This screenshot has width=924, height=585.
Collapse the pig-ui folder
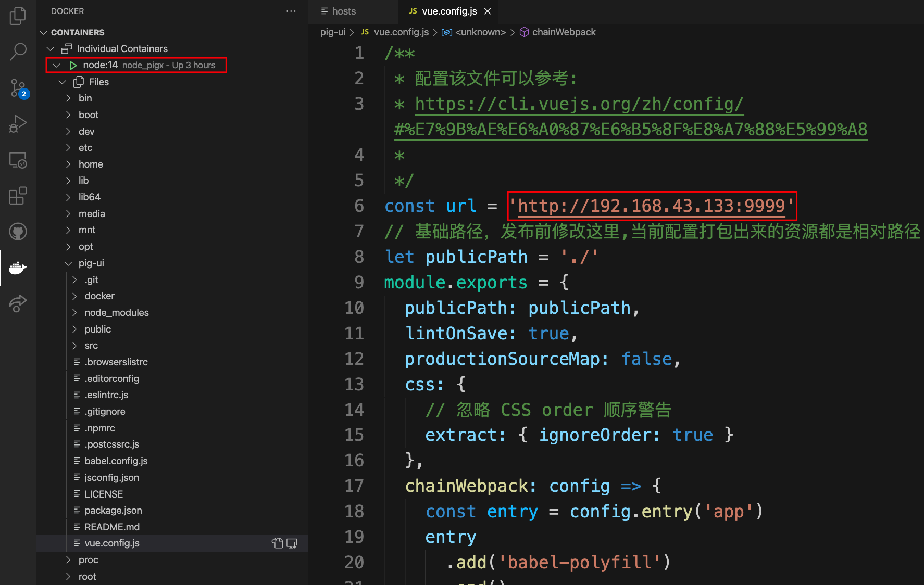click(x=68, y=263)
